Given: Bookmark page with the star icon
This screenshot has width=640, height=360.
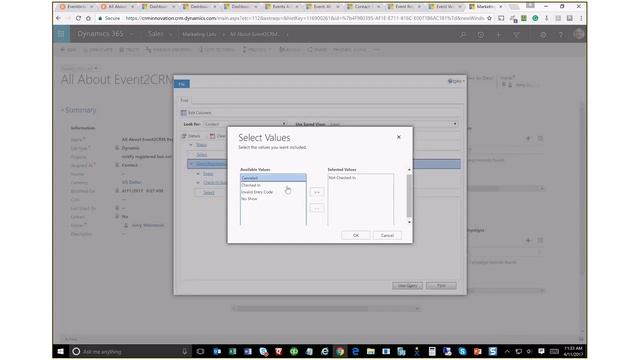Looking at the screenshot, I should [489, 18].
